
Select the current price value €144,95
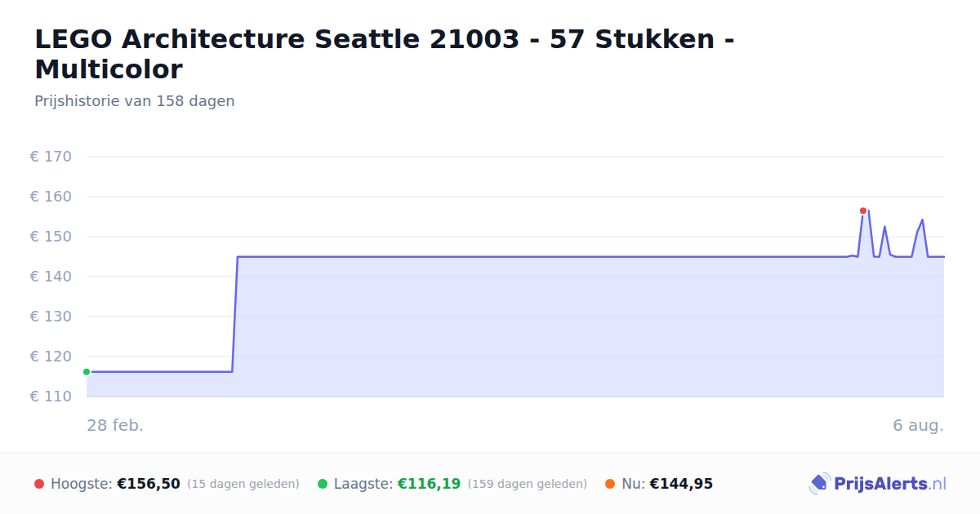pyautogui.click(x=681, y=484)
